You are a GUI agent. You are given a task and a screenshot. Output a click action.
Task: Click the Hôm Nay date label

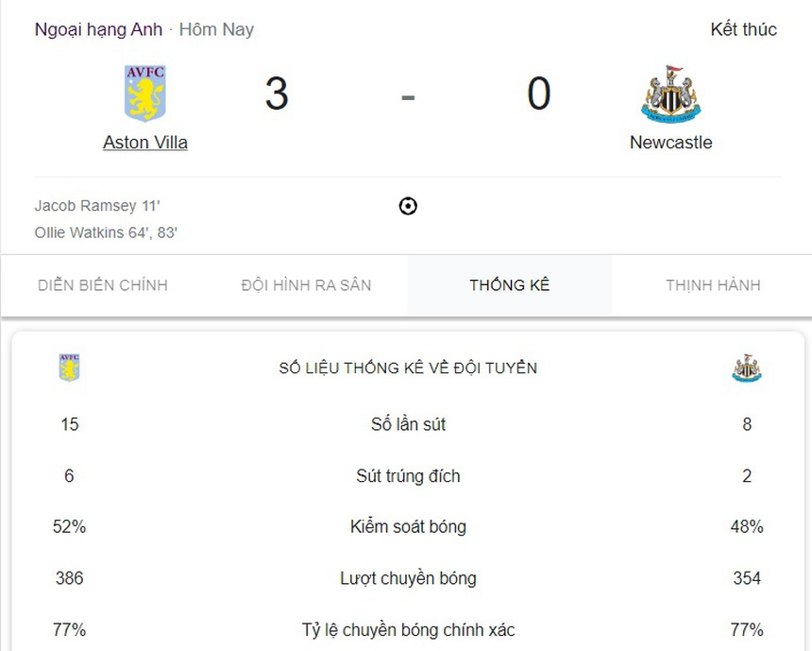[x=216, y=29]
